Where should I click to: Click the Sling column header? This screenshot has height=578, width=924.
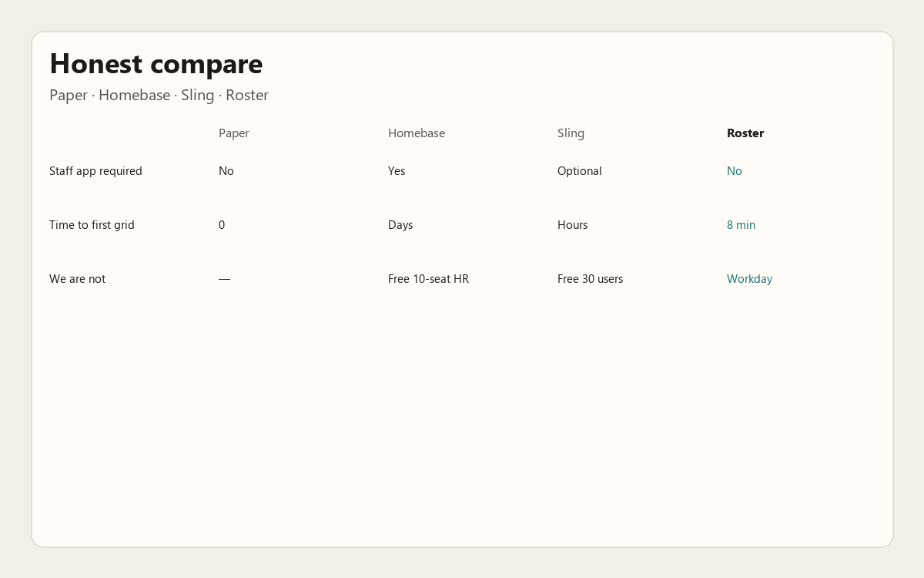(571, 133)
